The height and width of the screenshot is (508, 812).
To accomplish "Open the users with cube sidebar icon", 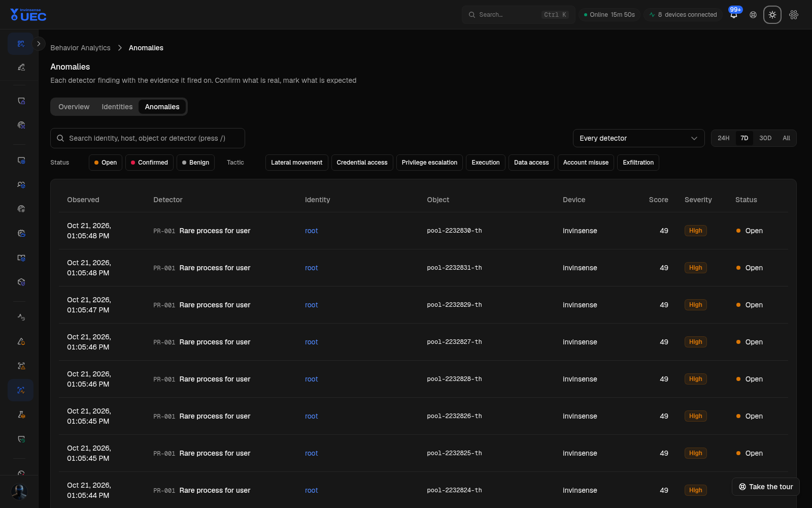I will [x=21, y=185].
